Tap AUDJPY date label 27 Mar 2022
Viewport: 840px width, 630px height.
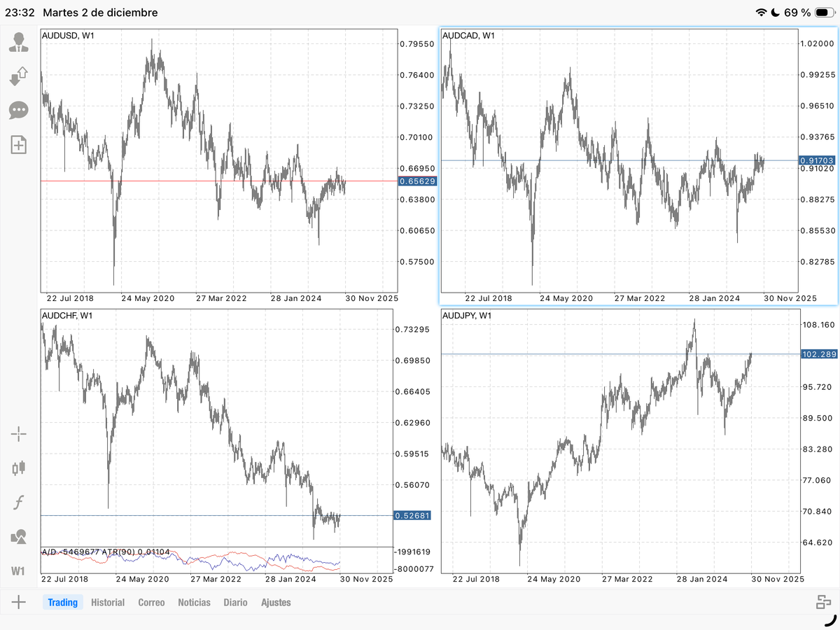coord(627,579)
